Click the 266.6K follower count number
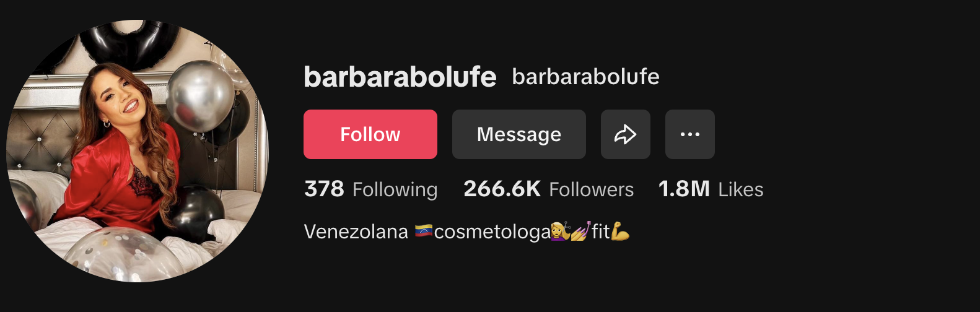Screen dimensions: 980x312 [x=502, y=189]
